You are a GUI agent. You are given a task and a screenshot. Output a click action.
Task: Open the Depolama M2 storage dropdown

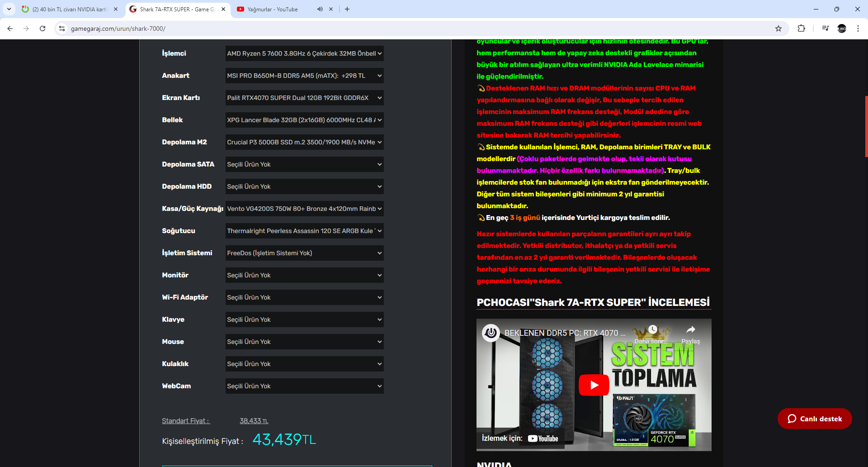click(305, 142)
